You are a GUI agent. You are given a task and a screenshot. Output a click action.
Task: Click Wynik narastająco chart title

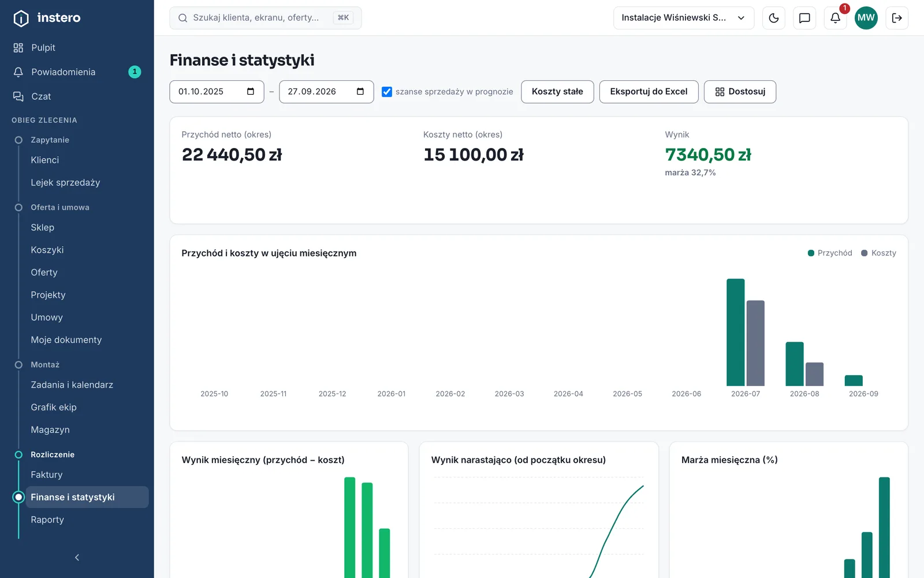tap(519, 460)
